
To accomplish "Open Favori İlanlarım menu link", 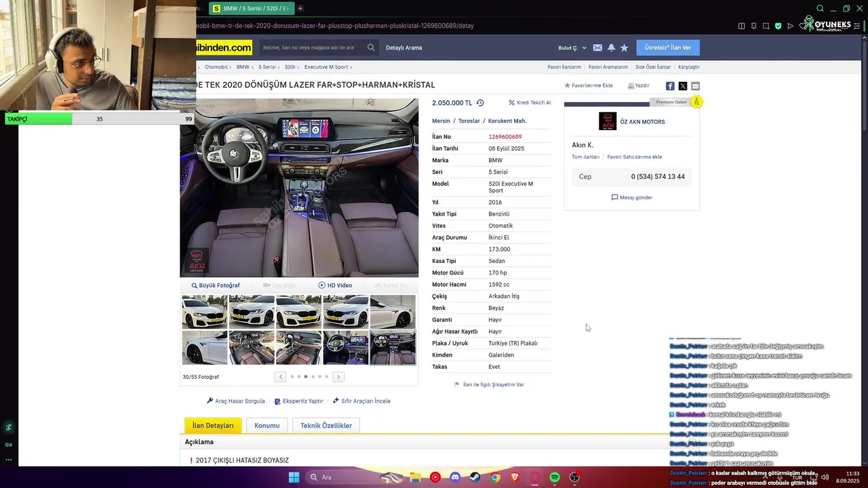I will (564, 67).
